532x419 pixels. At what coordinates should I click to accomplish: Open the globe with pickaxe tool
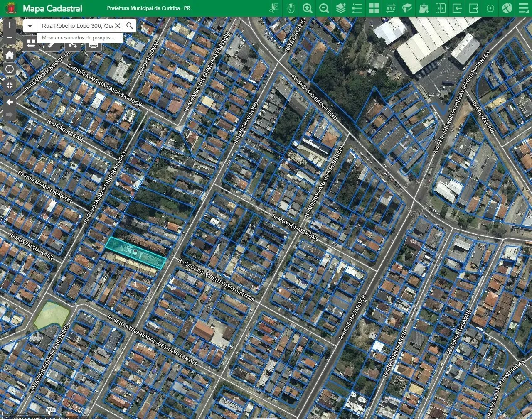(507, 8)
